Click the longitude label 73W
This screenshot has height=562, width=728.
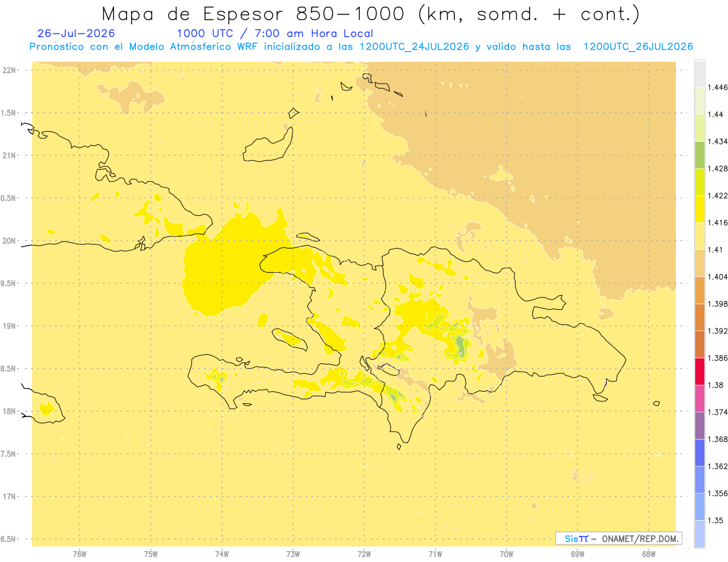(x=293, y=554)
